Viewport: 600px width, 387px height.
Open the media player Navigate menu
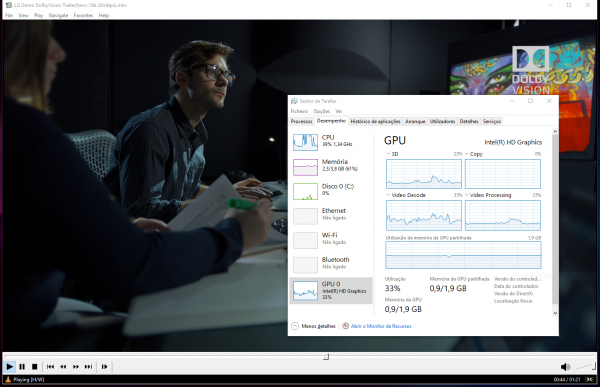click(x=59, y=15)
